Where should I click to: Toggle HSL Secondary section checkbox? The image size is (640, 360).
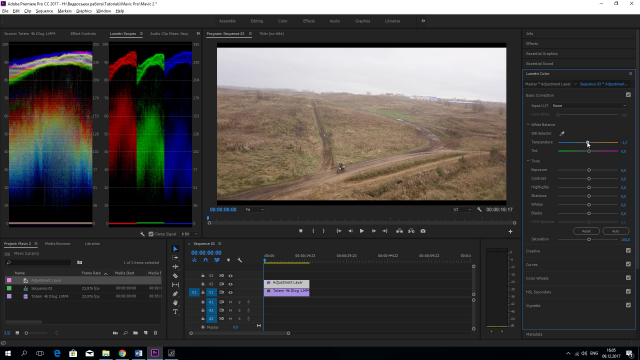coord(628,291)
